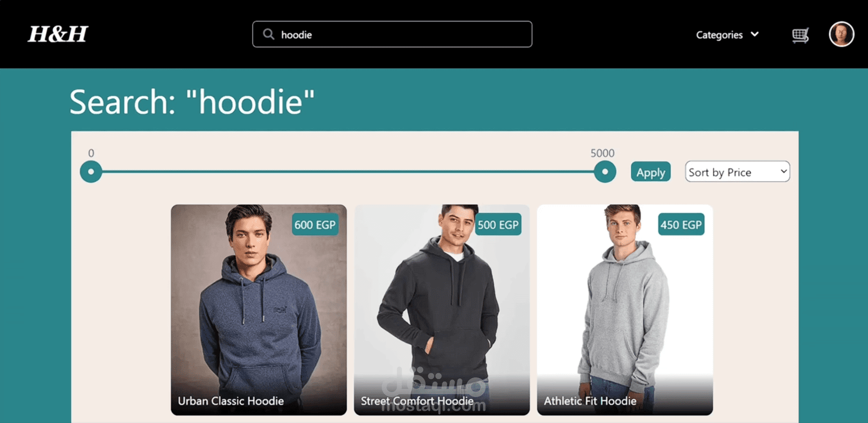Click the 600 EGP price tag

click(x=315, y=225)
